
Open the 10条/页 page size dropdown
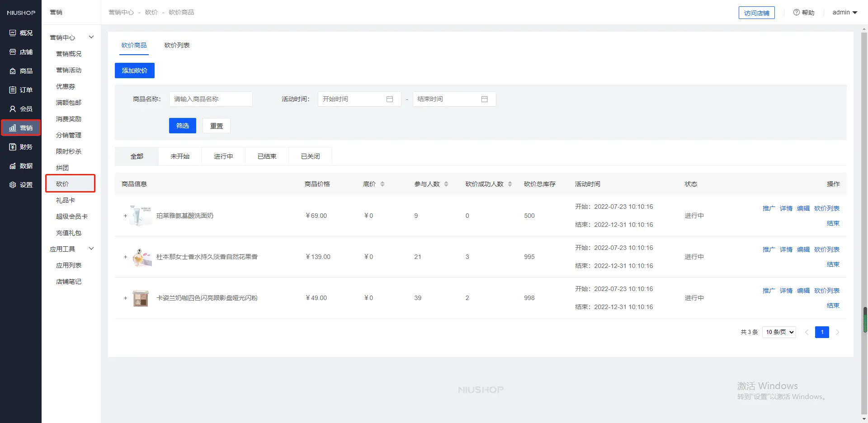point(779,332)
